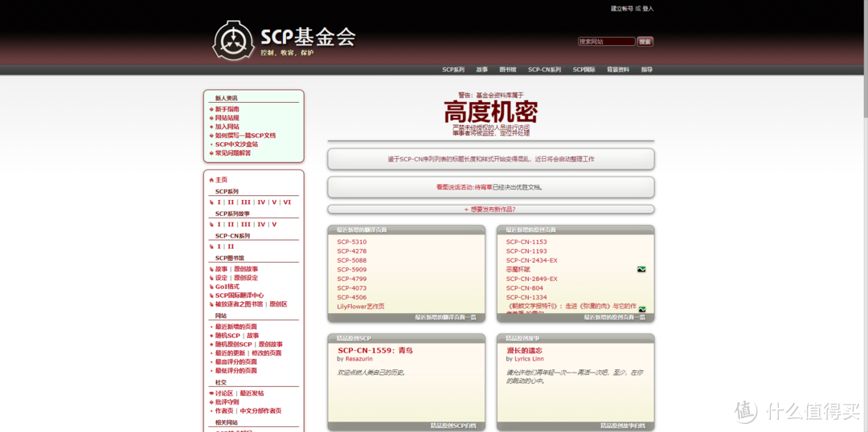The height and width of the screenshot is (432, 868).
Task: Click the 随机原创SCP link
Action: click(234, 344)
